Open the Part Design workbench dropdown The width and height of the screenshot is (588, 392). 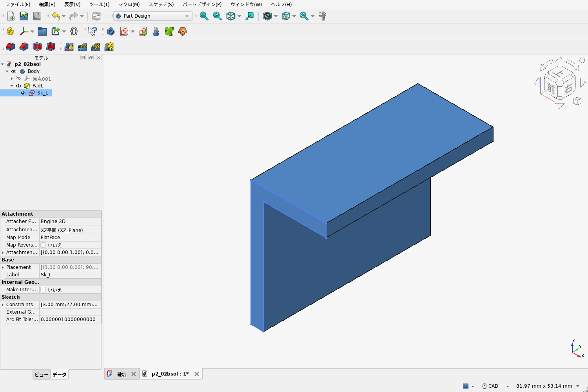(x=152, y=16)
